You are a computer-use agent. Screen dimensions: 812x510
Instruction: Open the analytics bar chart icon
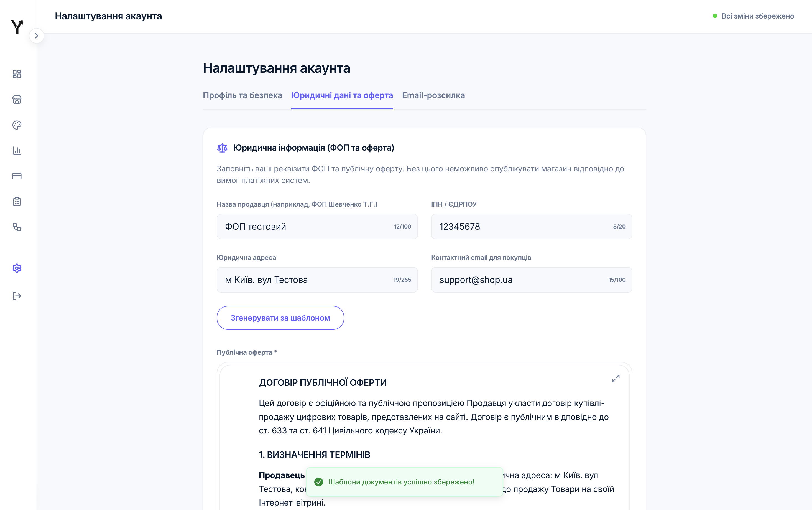click(x=17, y=150)
